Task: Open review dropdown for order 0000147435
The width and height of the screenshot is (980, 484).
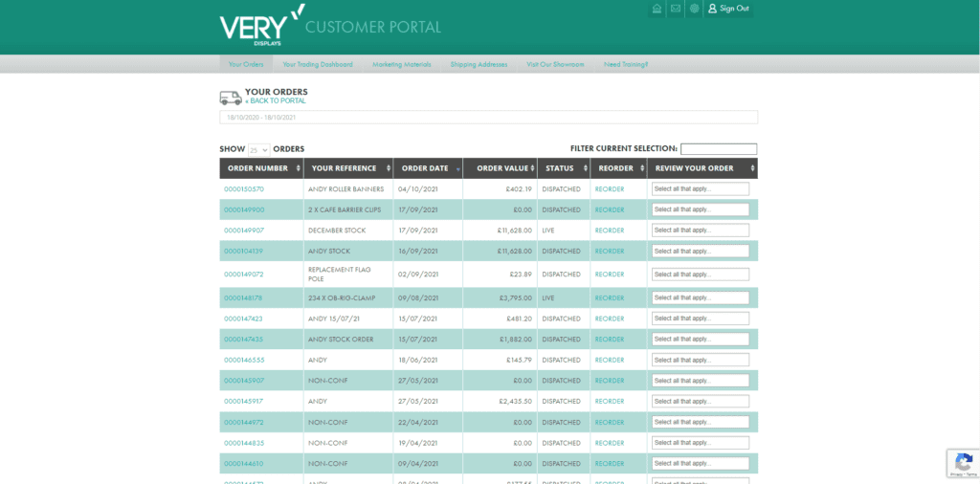Action: (x=700, y=339)
